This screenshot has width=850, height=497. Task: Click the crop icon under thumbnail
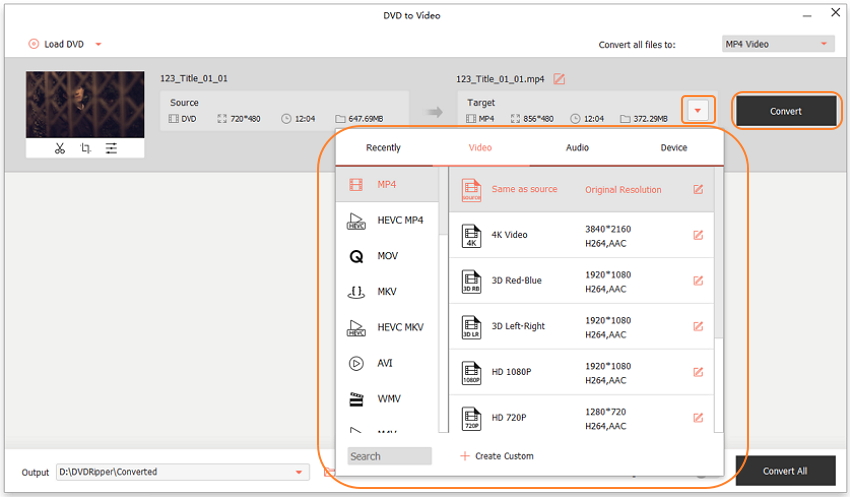[85, 148]
